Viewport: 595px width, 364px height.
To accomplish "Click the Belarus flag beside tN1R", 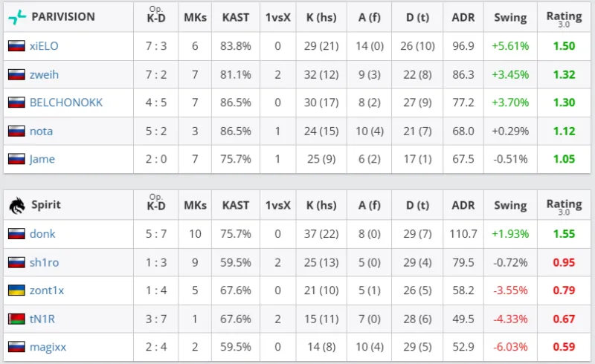I will click(16, 319).
